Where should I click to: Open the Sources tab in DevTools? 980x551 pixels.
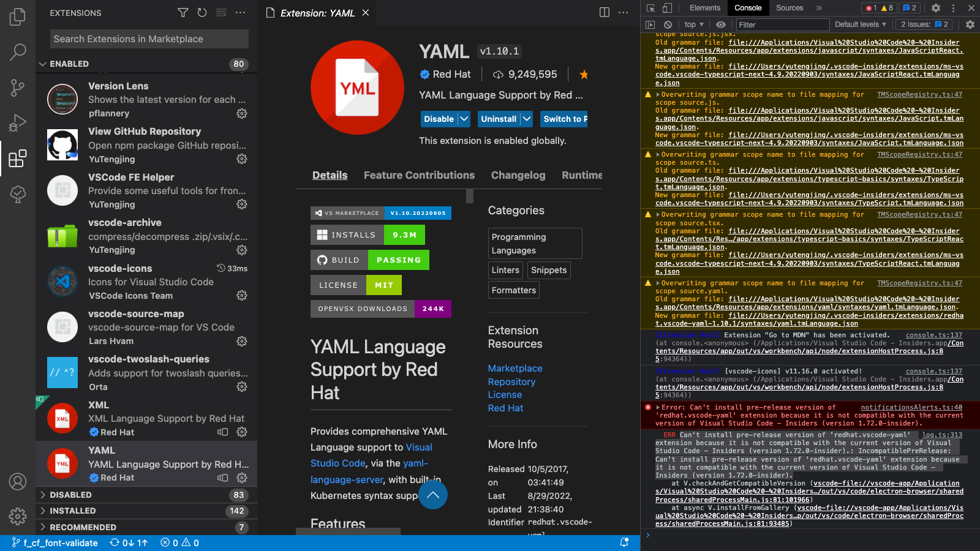pos(790,8)
